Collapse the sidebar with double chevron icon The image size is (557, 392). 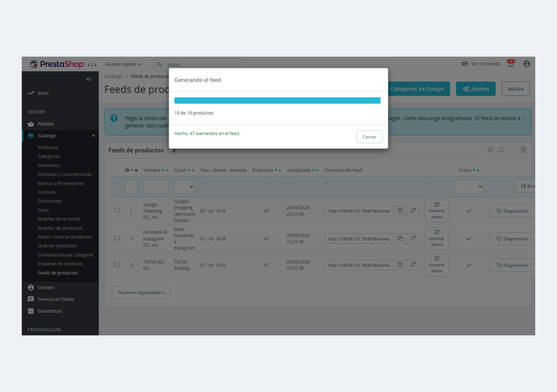tap(89, 79)
